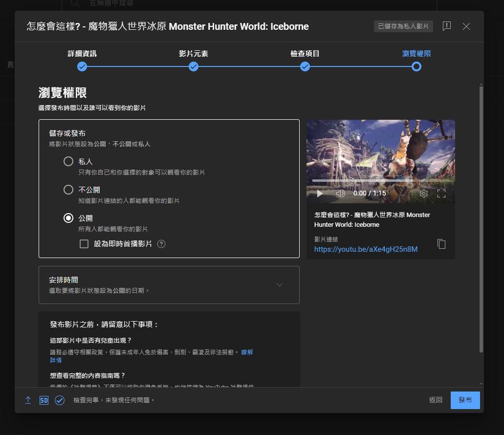Open the youtu.be video link
The height and width of the screenshot is (435, 504).
click(366, 249)
